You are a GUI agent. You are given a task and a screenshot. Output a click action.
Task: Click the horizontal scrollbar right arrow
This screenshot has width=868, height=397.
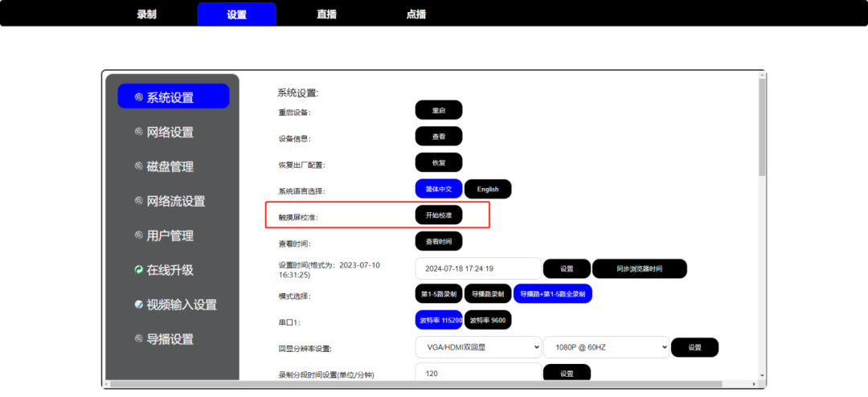coord(754,383)
